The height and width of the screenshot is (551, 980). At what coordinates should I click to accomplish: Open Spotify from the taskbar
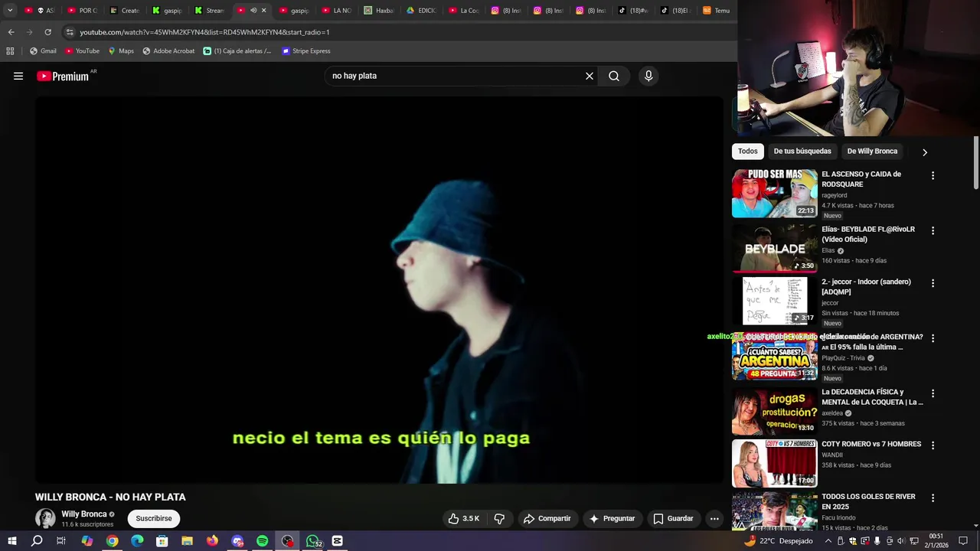tap(262, 541)
